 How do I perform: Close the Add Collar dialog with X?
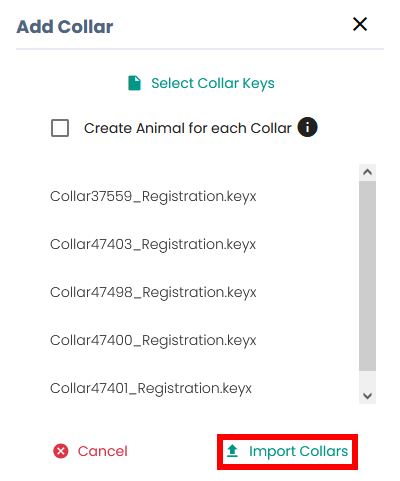(360, 24)
